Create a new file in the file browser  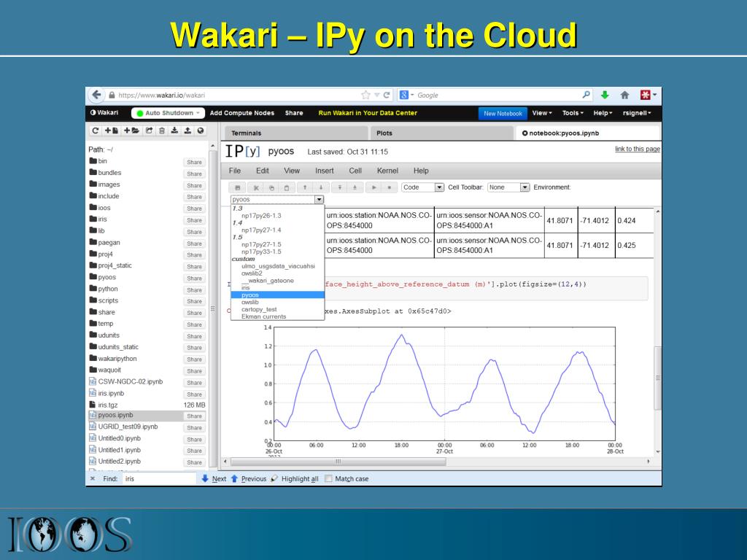[x=112, y=131]
